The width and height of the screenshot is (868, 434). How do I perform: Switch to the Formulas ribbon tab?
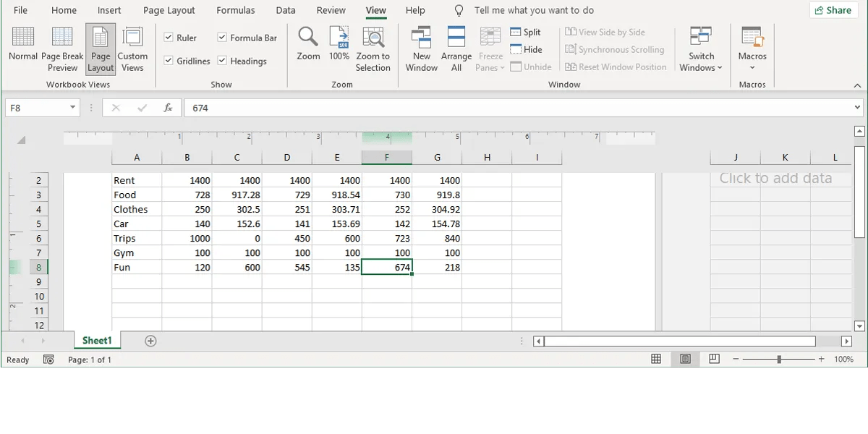tap(235, 10)
